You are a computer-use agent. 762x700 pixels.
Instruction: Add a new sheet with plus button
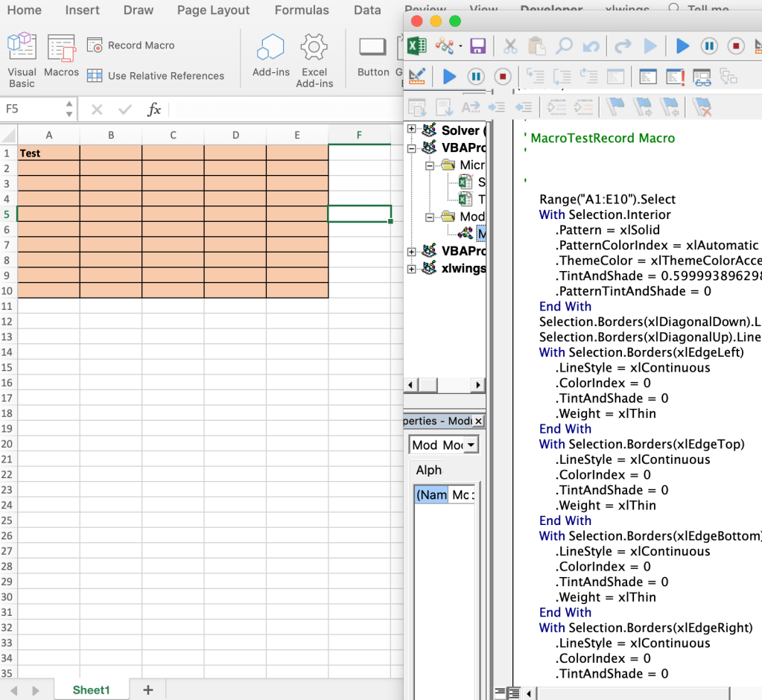coord(147,690)
